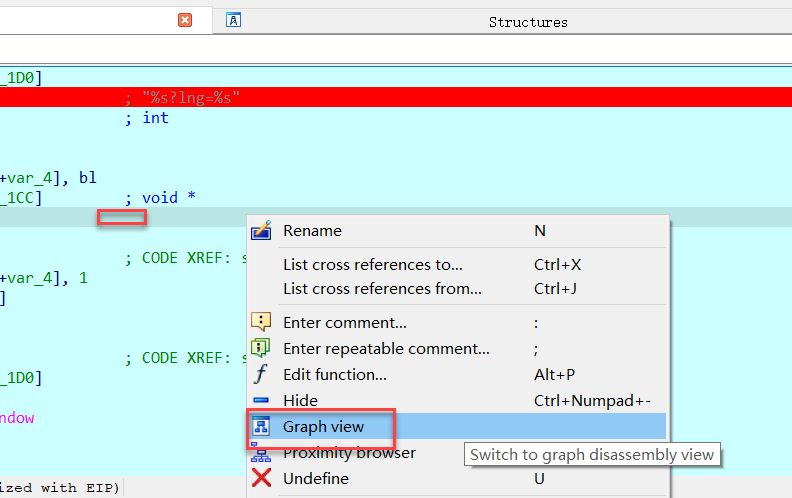Click the Structures tab icon
Image resolution: width=792 pixels, height=498 pixels.
pos(233,20)
